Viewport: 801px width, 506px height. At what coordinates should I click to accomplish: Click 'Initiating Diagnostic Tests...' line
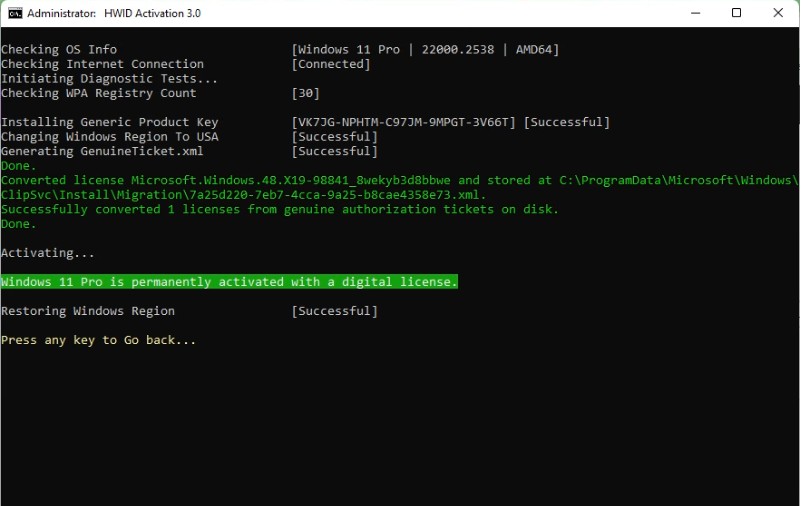click(x=109, y=79)
